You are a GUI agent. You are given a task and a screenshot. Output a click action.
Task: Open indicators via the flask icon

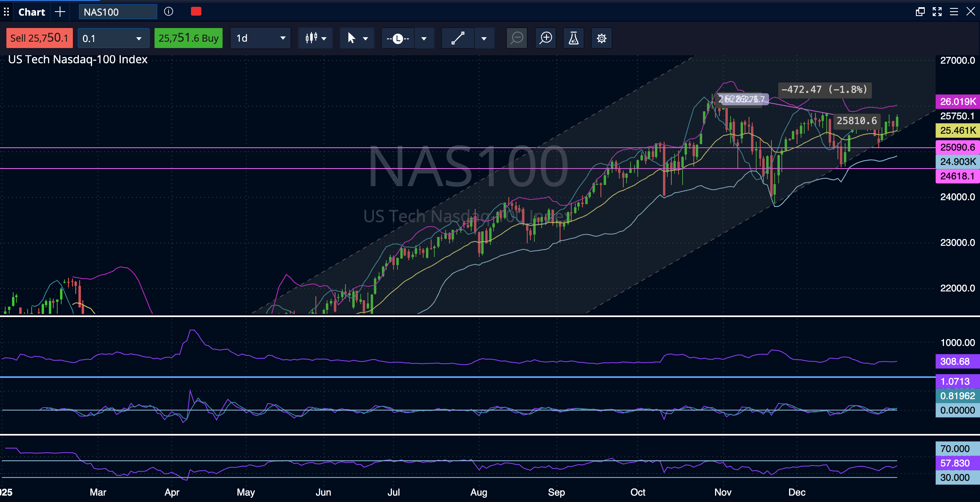(573, 38)
